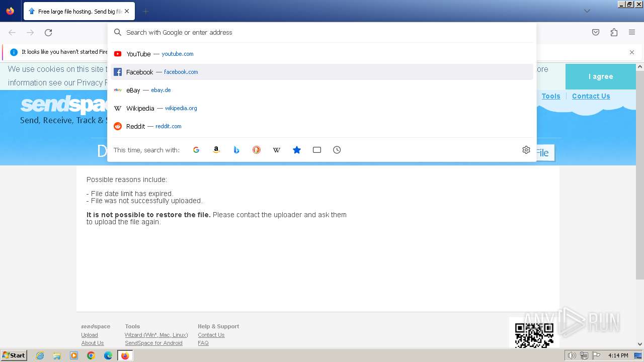Click the 4:14 PM clock
Image resolution: width=644 pixels, height=362 pixels.
pyautogui.click(x=618, y=355)
